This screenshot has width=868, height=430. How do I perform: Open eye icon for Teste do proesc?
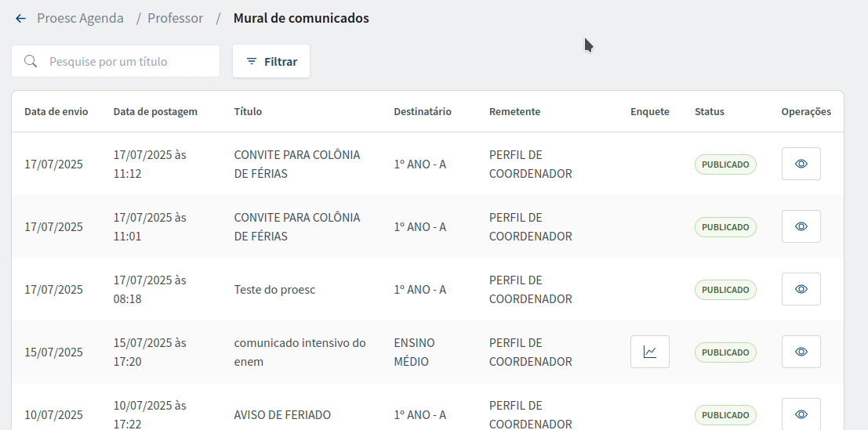pos(801,289)
